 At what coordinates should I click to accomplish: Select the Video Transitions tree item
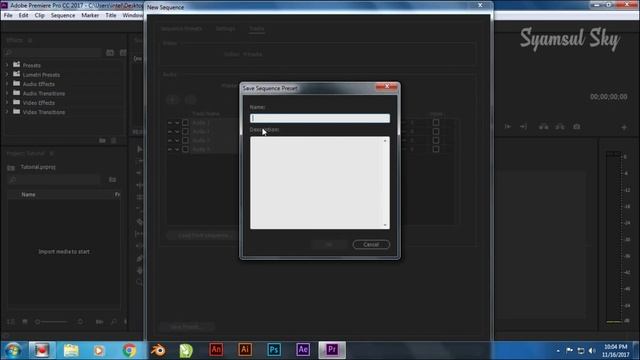click(x=44, y=112)
